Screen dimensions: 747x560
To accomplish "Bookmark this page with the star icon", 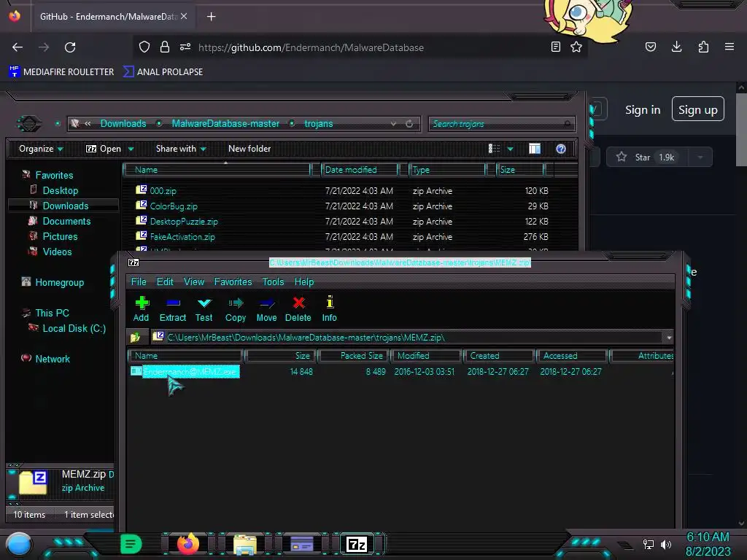I will click(576, 47).
